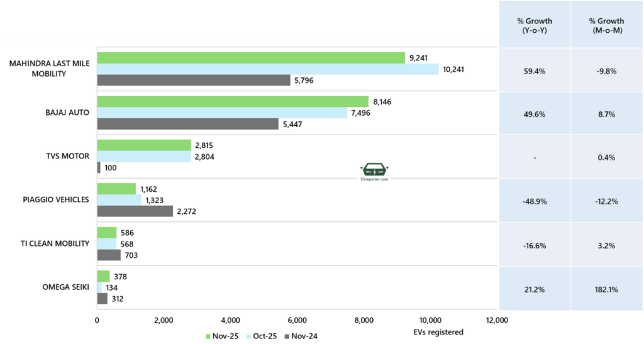Select the % Growth (M-o-M) column header
This screenshot has height=344, width=644.
[607, 24]
